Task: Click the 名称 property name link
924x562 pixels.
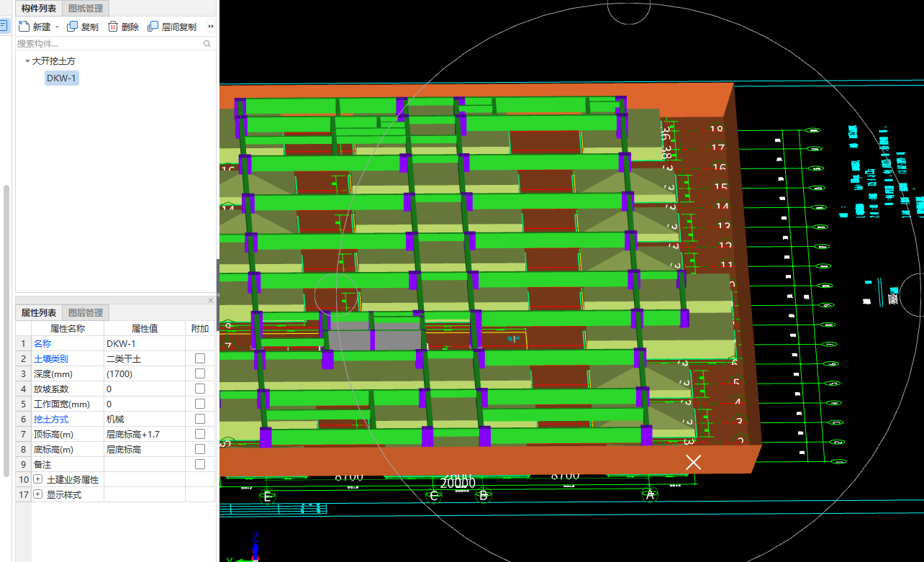Action: pyautogui.click(x=42, y=344)
